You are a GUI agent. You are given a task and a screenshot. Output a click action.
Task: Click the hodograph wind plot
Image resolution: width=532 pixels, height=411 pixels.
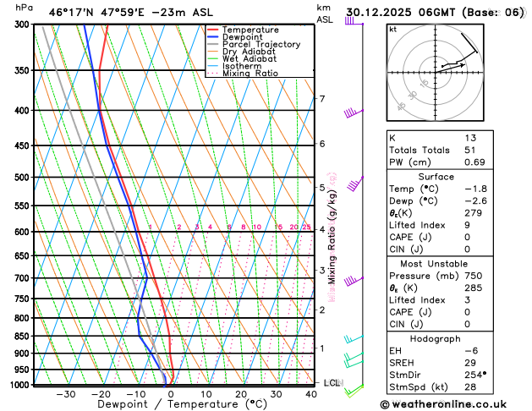[436, 73]
